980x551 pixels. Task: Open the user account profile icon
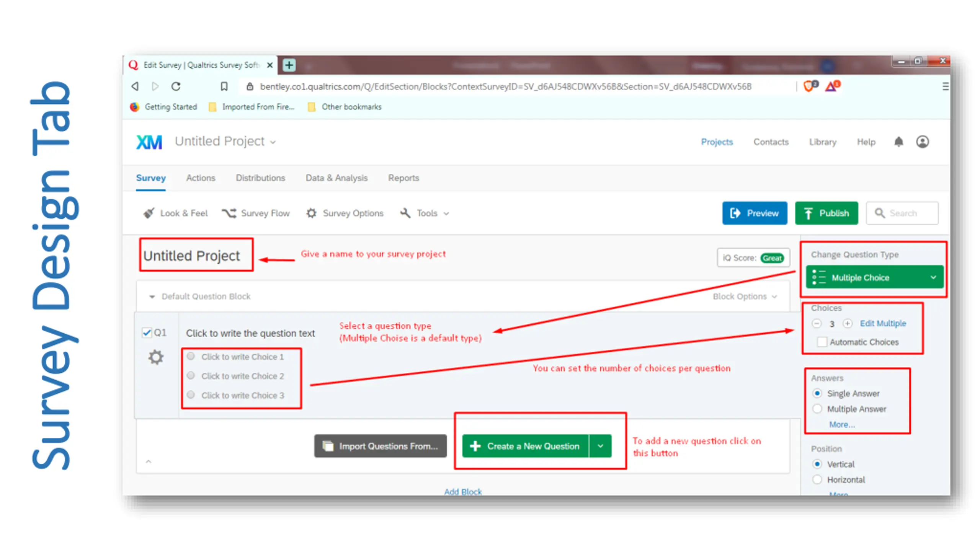coord(922,142)
